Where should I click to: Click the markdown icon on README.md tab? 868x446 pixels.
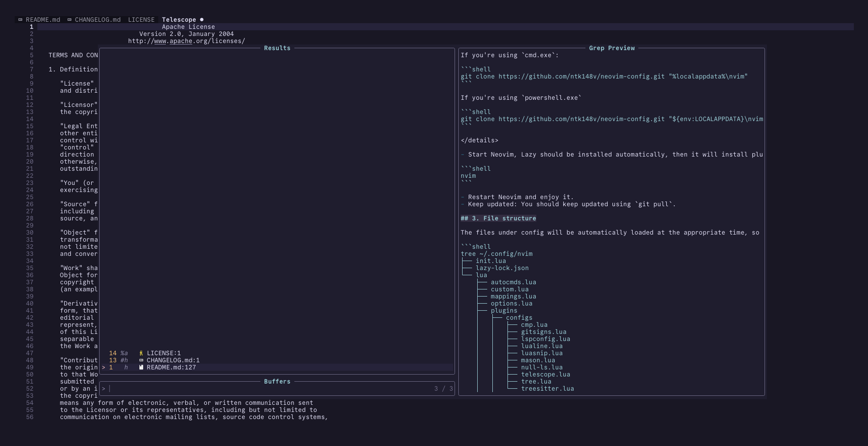[20, 20]
